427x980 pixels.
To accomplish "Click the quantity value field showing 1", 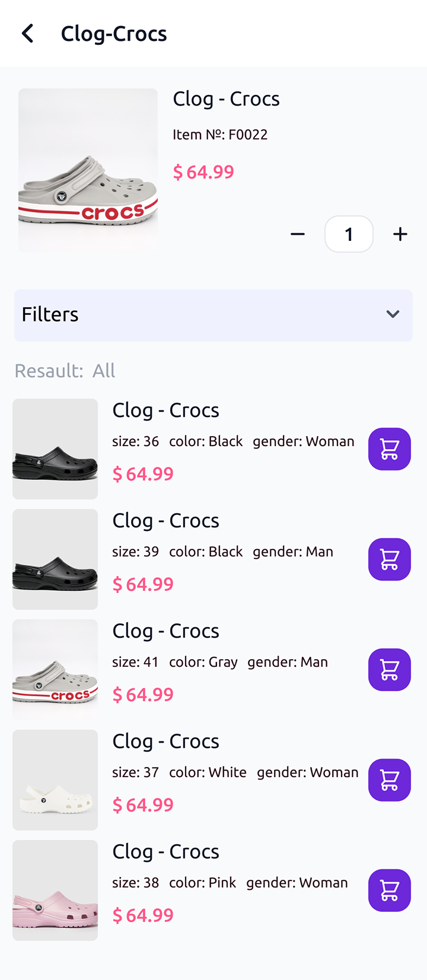I will pos(349,234).
